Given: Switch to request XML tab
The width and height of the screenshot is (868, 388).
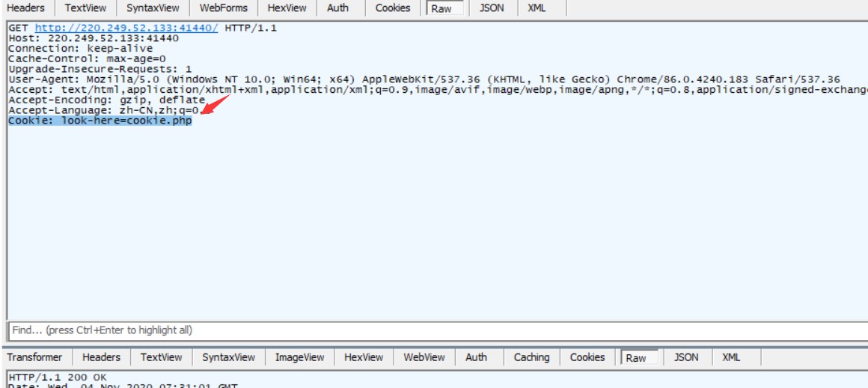Looking at the screenshot, I should tap(537, 7).
